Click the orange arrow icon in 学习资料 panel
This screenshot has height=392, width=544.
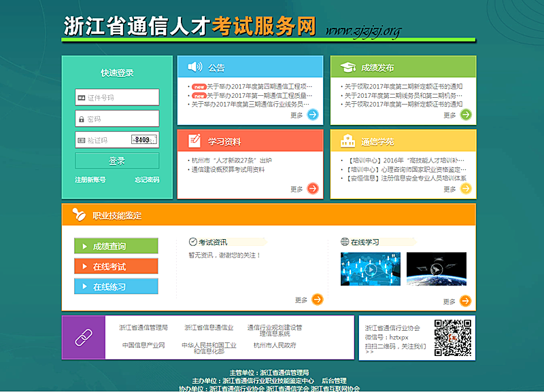[313, 189]
